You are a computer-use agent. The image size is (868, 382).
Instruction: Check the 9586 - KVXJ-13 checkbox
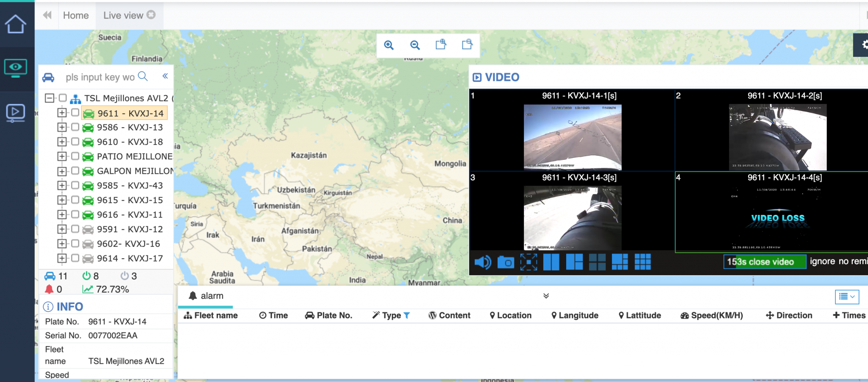75,127
